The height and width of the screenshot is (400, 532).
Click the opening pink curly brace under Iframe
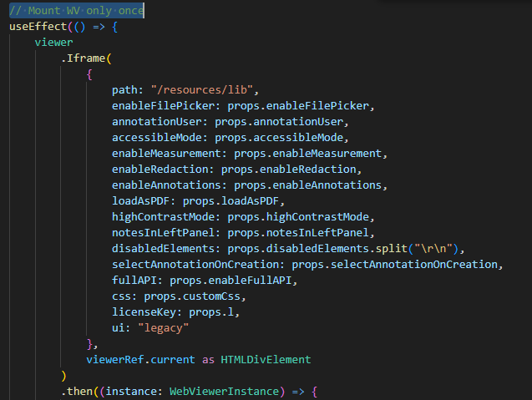tap(89, 74)
